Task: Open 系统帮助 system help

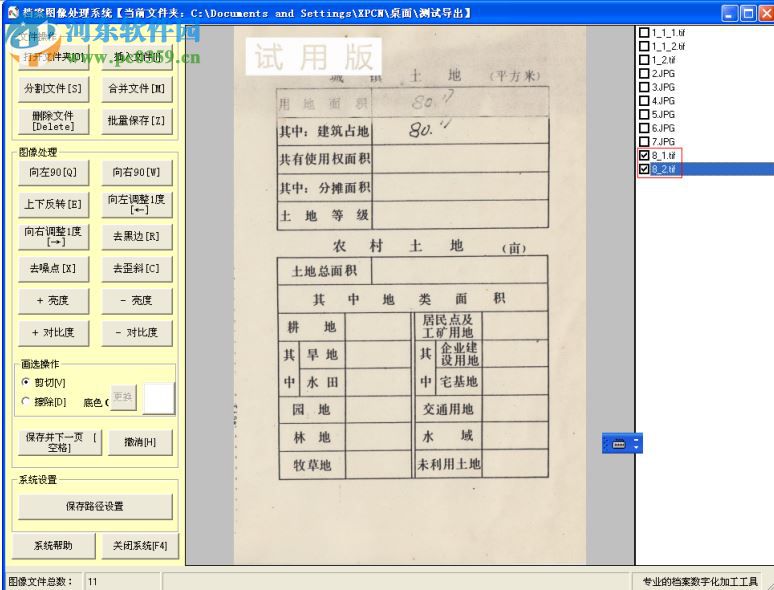Action: click(x=53, y=546)
